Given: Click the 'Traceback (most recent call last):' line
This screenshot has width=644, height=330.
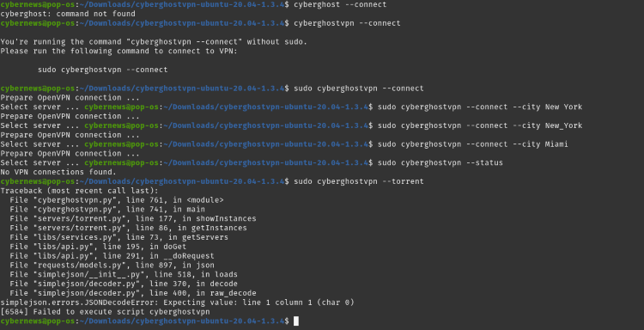Looking at the screenshot, I should 79,191.
